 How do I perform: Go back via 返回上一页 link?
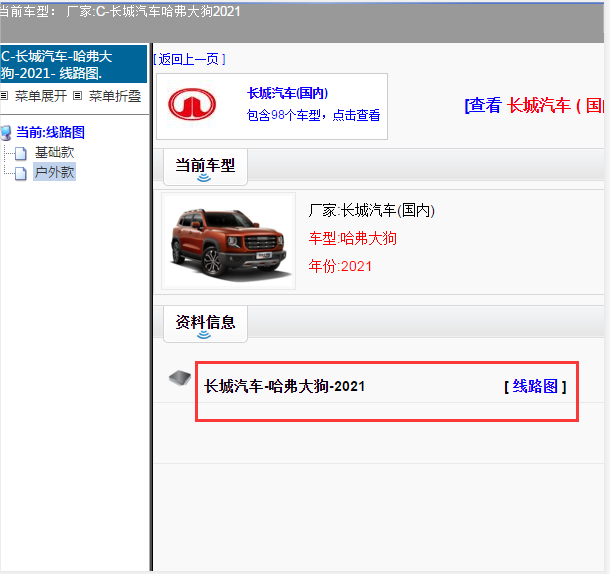pyautogui.click(x=189, y=59)
